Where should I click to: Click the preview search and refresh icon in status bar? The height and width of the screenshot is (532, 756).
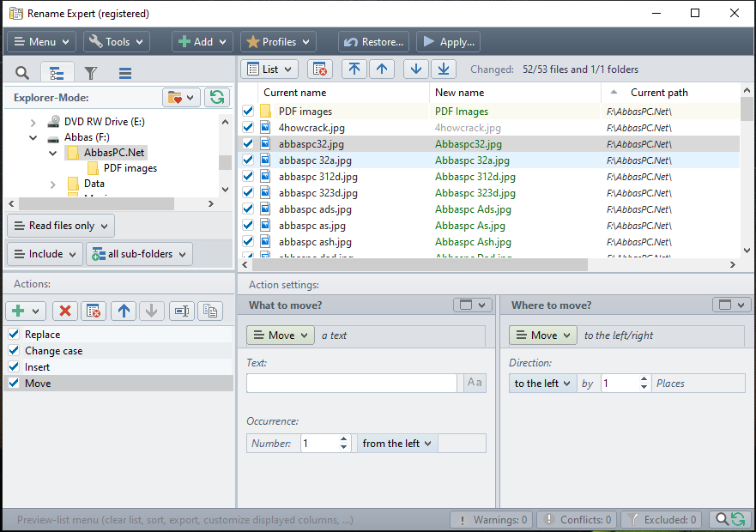730,519
